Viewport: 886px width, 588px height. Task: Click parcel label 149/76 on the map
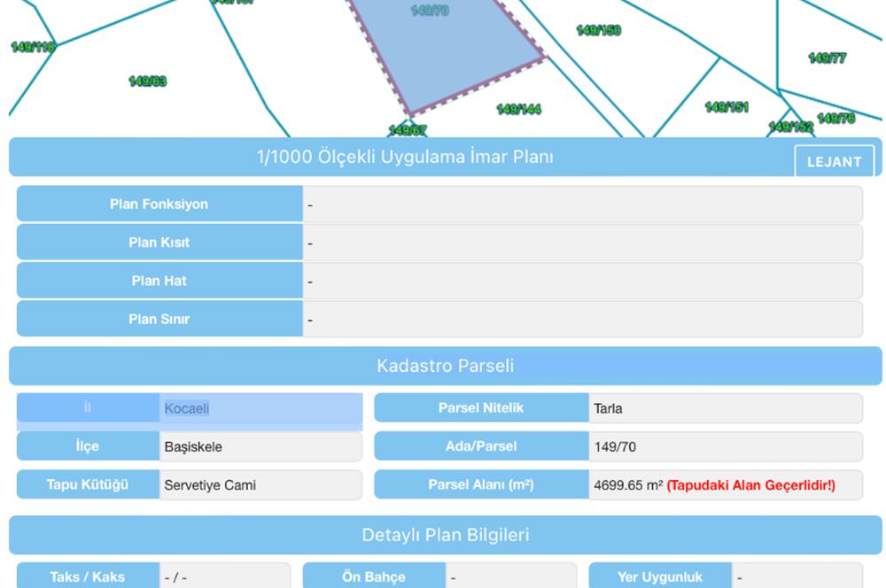836,118
